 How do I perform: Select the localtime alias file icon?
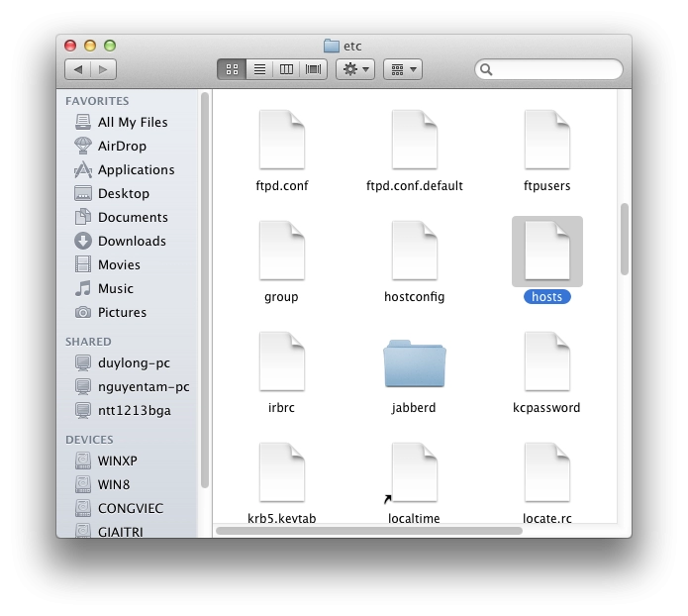(x=413, y=472)
